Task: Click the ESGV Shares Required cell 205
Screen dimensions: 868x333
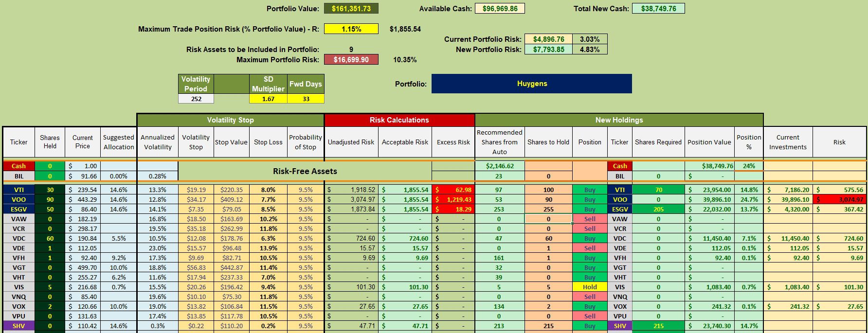Action: point(658,209)
